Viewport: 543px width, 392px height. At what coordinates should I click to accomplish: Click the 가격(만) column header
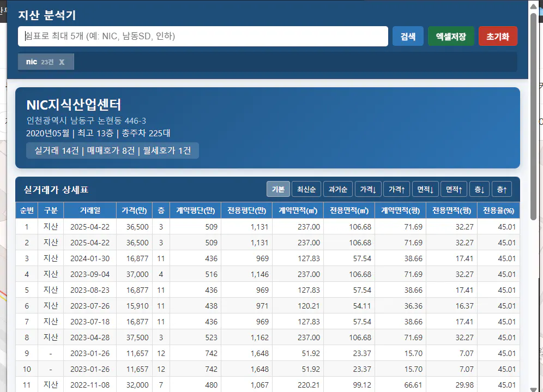134,210
